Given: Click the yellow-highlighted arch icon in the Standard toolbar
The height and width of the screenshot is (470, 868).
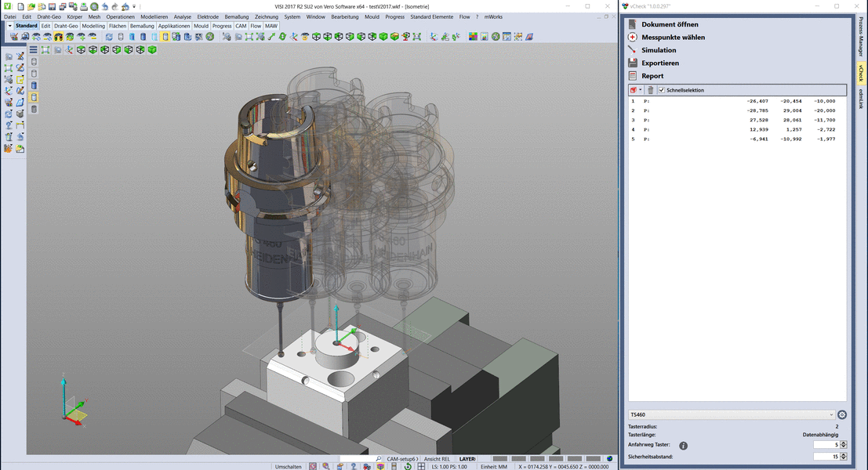Looking at the screenshot, I should pos(59,37).
